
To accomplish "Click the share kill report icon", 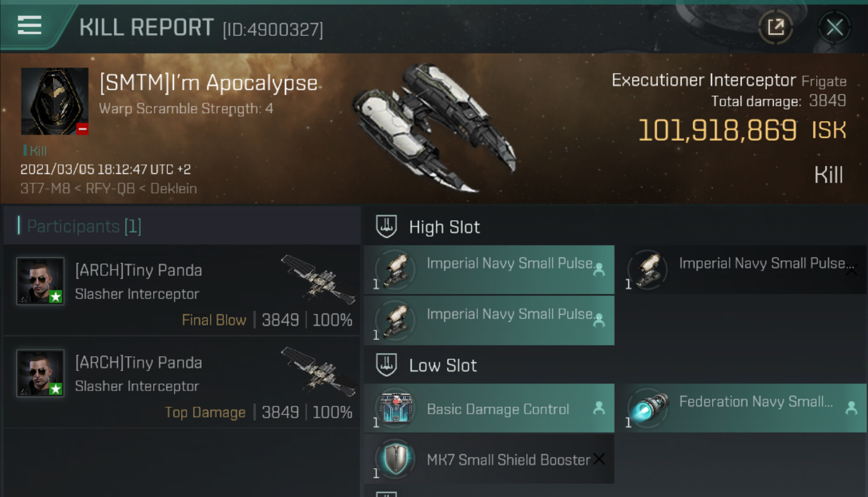I will click(x=775, y=27).
